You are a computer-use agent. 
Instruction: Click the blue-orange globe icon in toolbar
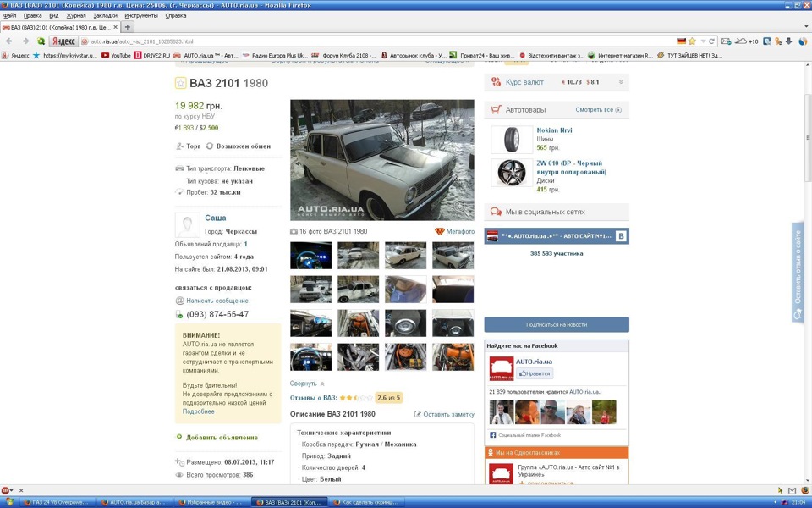(x=803, y=41)
